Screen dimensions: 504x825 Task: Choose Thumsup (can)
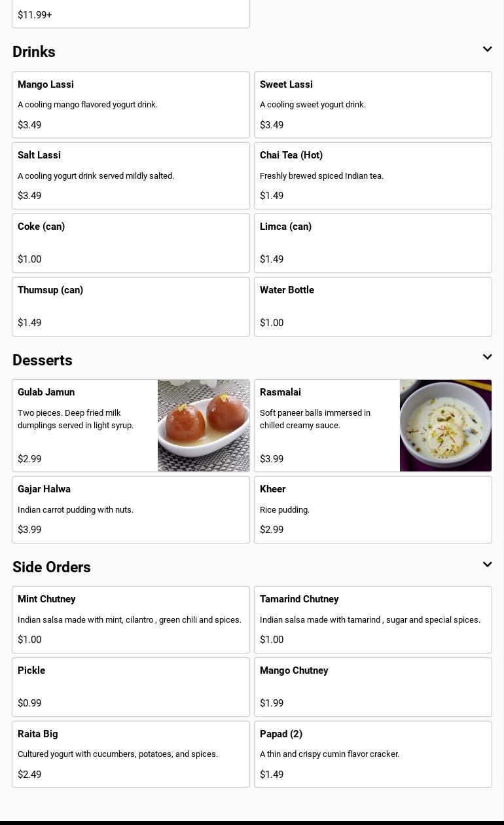[x=131, y=306]
